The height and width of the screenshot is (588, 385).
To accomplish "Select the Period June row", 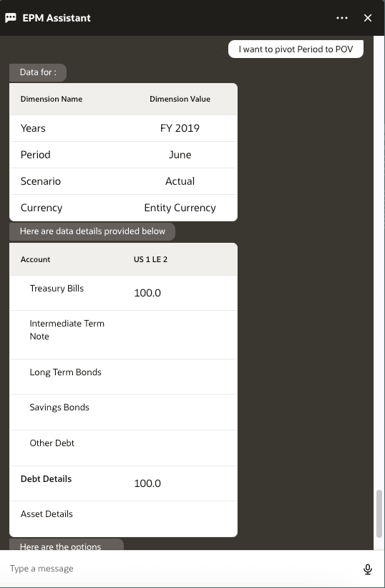I will (123, 155).
